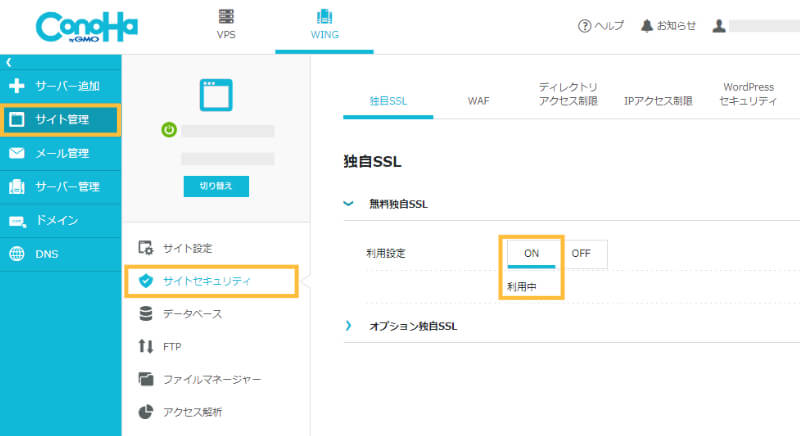The width and height of the screenshot is (800, 436).
Task: Switch to the IPアクセス制限 tab
Action: (x=658, y=100)
